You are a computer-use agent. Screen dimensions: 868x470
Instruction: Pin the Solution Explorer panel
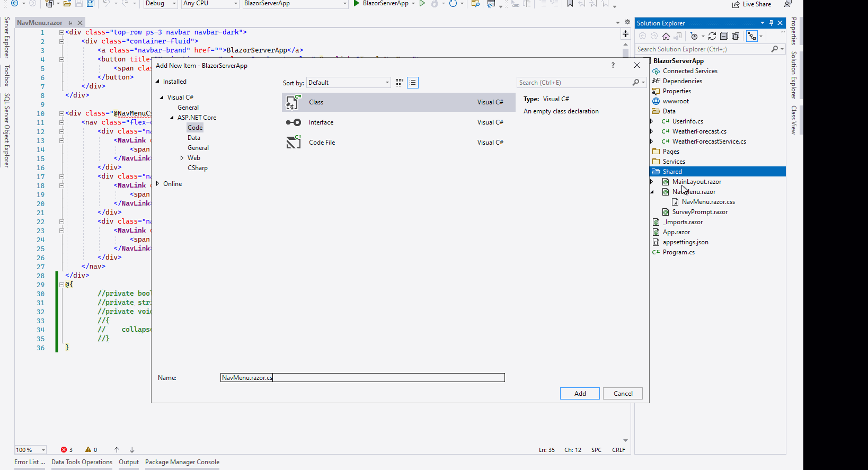[x=772, y=23]
